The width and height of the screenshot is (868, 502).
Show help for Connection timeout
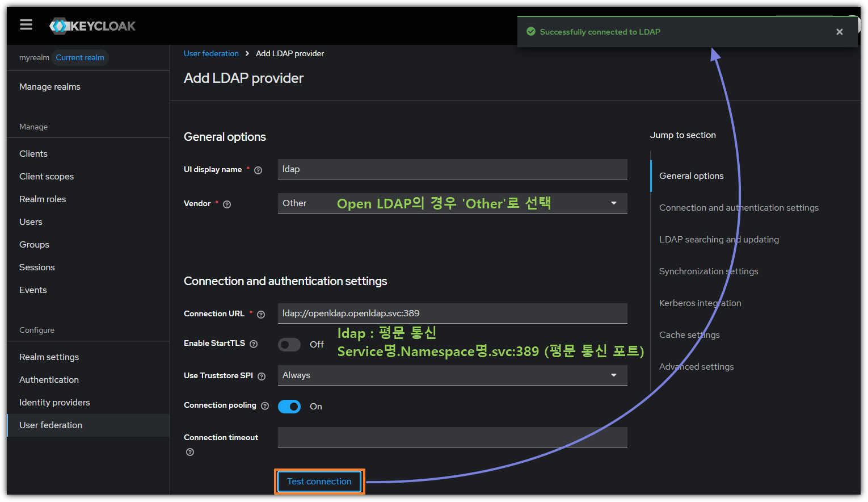point(190,452)
